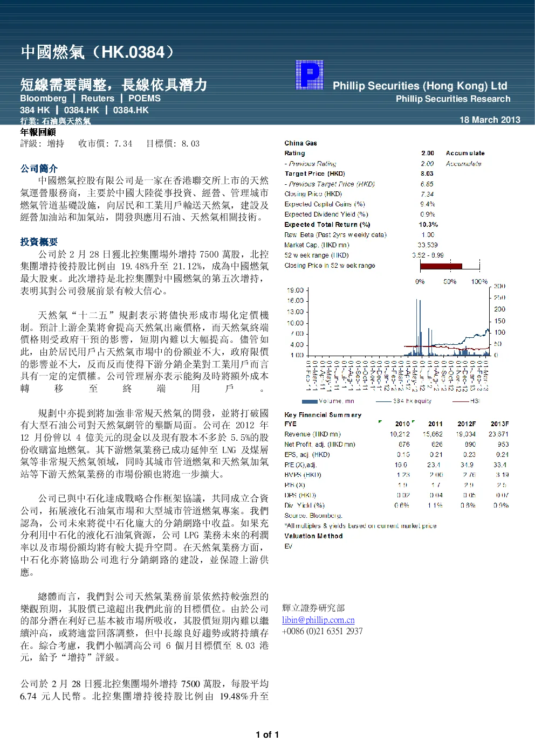Select the 2013F column header
Image resolution: width=535 pixels, height=756 pixels.
499,424
